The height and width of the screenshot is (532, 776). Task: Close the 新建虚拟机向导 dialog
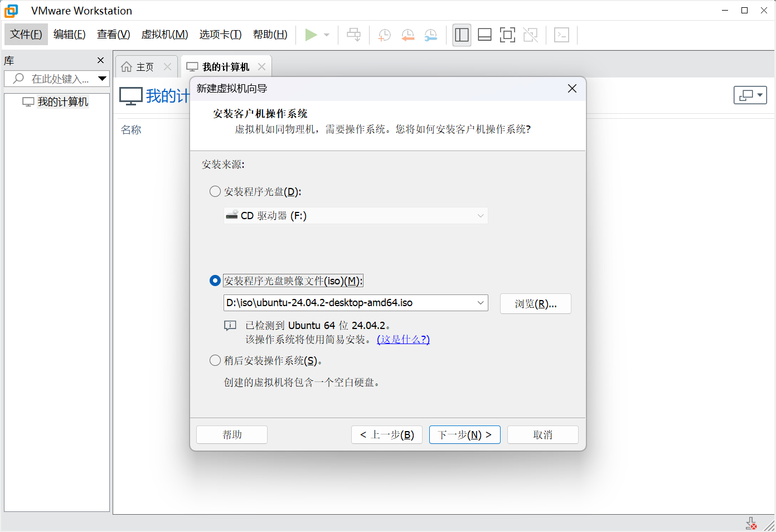pos(572,89)
